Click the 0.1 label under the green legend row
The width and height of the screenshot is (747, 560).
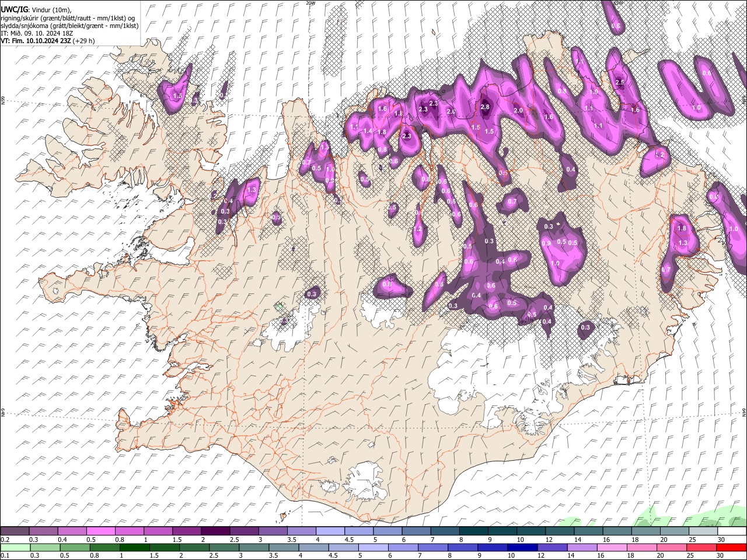[x=5, y=555]
